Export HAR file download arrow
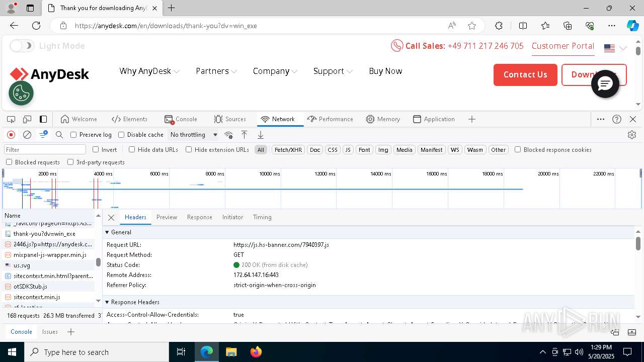 click(x=261, y=135)
